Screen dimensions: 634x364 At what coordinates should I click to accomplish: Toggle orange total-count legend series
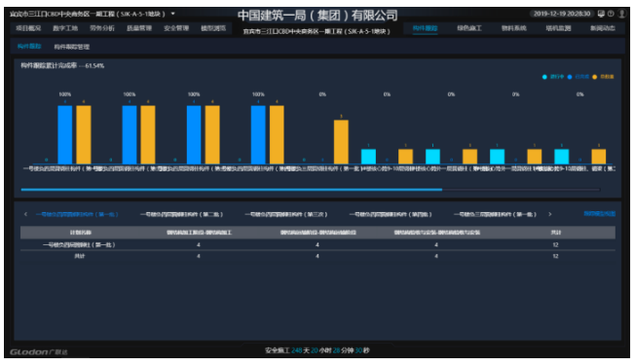tap(603, 77)
